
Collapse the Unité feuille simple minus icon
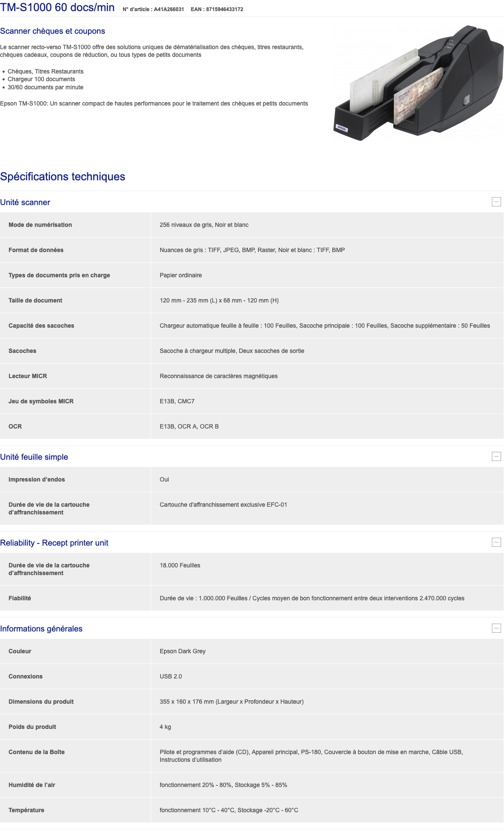[496, 456]
